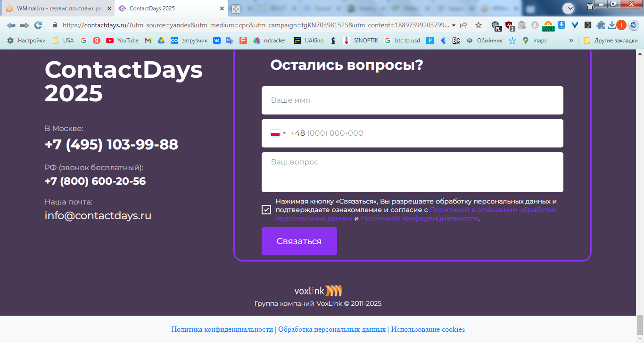Open the btc to usd bookmark
The height and width of the screenshot is (343, 644).
click(402, 41)
